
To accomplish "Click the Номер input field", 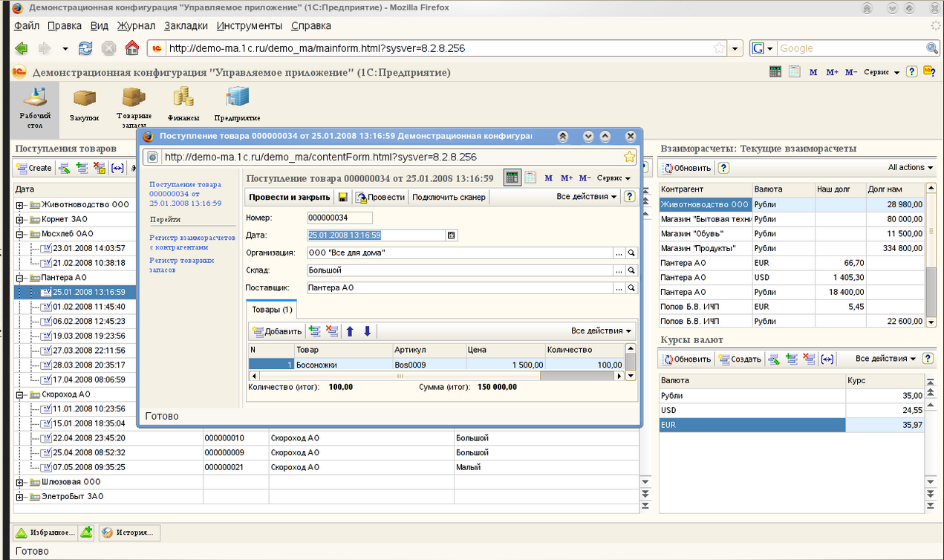I will pos(340,218).
